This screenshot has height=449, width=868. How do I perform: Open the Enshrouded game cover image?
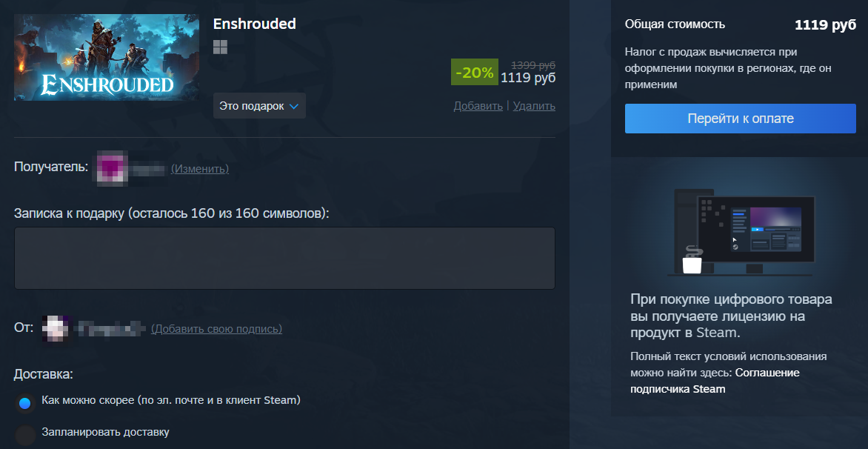[107, 58]
